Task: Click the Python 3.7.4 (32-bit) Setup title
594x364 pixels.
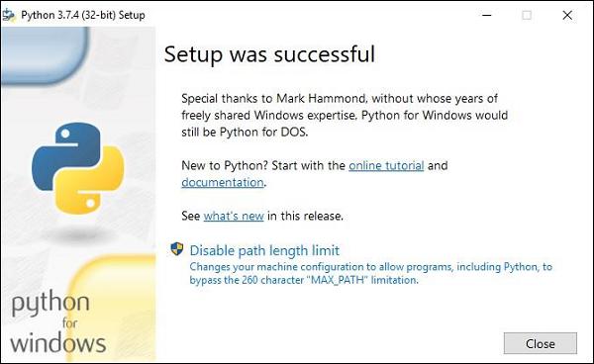Action: point(83,15)
